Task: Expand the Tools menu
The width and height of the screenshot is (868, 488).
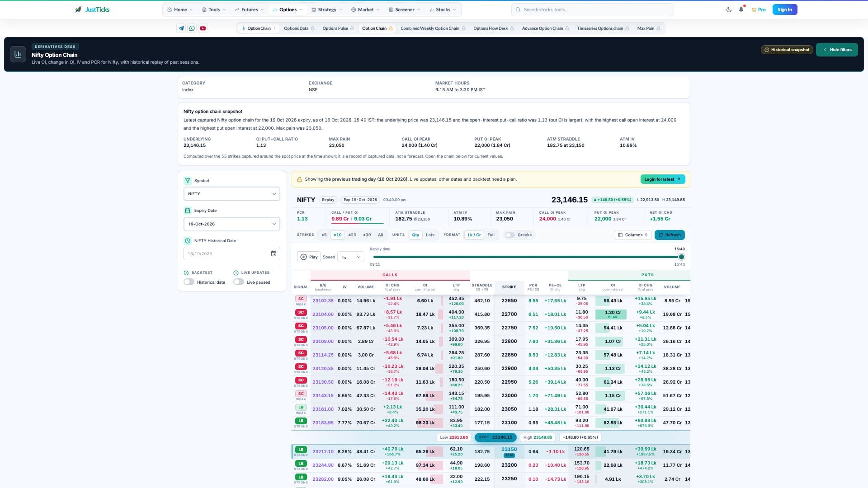Action: (214, 9)
